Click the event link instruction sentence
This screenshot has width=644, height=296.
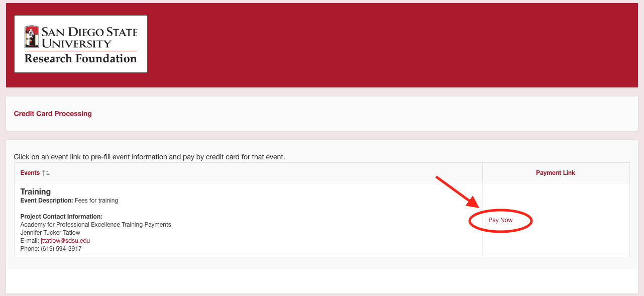pyautogui.click(x=150, y=157)
